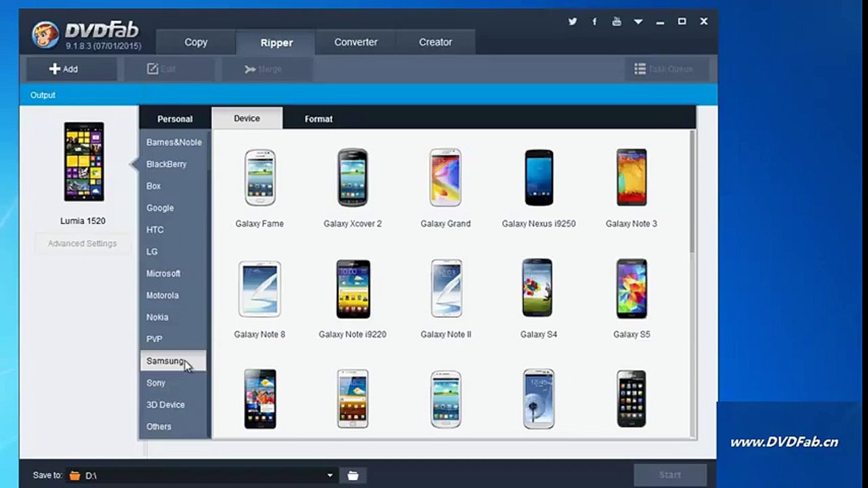
Task: Select Microsoft in brand list
Action: pyautogui.click(x=174, y=274)
